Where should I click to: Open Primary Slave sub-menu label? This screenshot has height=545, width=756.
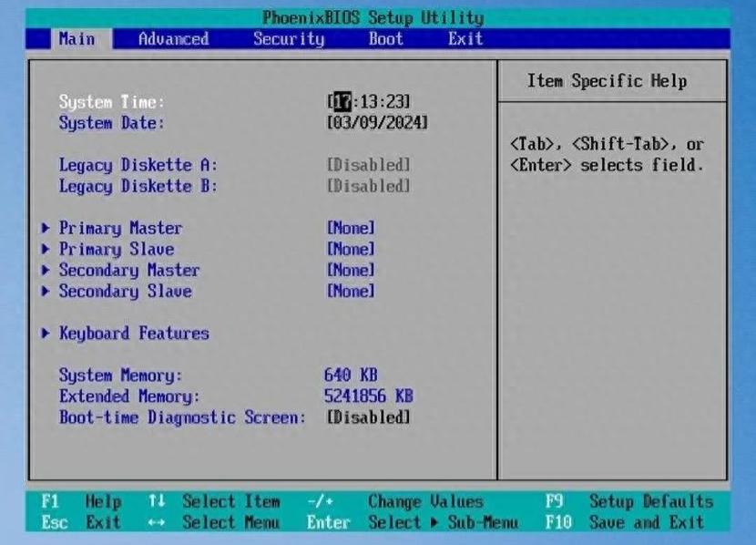point(117,250)
